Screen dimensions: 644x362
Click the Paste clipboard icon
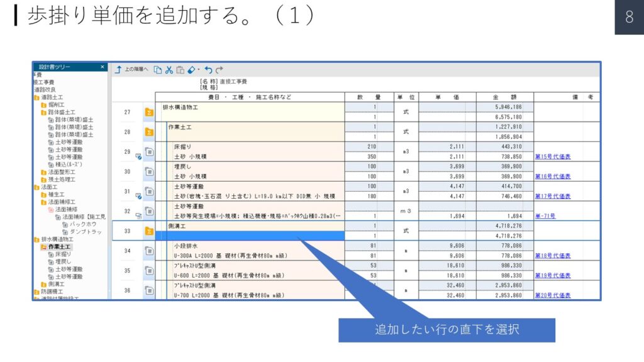(180, 70)
